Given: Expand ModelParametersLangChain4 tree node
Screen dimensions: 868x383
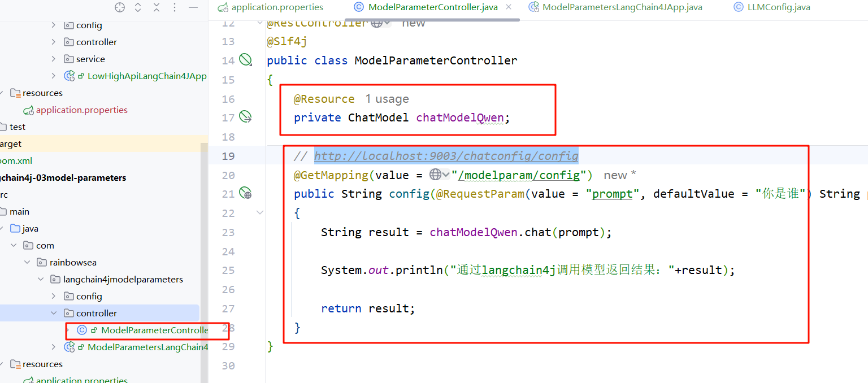Looking at the screenshot, I should pyautogui.click(x=54, y=347).
